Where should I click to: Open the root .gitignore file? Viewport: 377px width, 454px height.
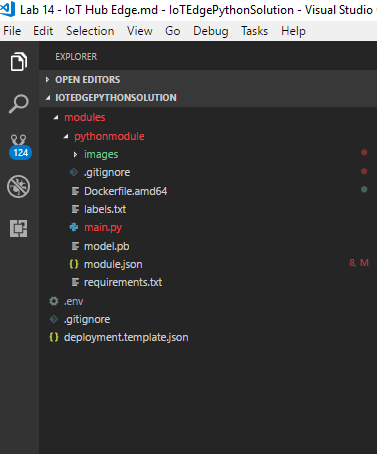pos(87,319)
